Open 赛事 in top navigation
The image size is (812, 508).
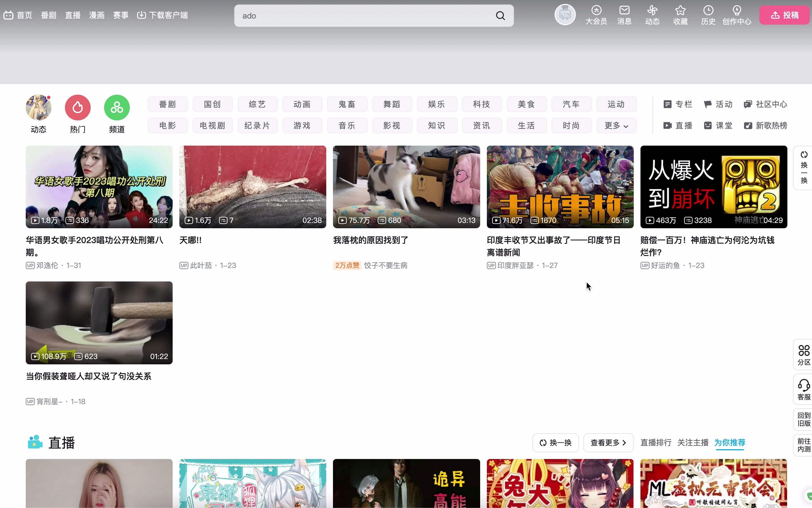[121, 15]
